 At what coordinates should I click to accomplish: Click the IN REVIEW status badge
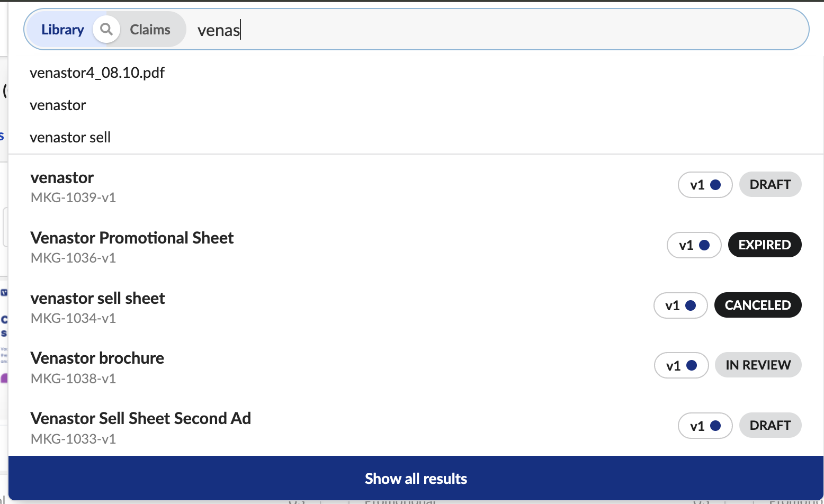(758, 365)
